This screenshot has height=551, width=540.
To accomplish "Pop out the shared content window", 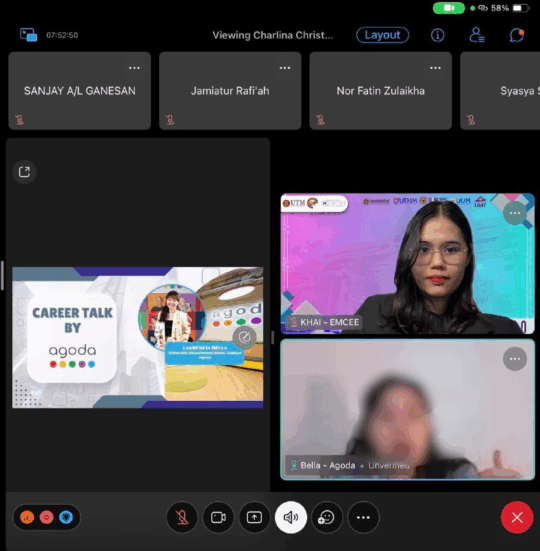I will pos(24,172).
